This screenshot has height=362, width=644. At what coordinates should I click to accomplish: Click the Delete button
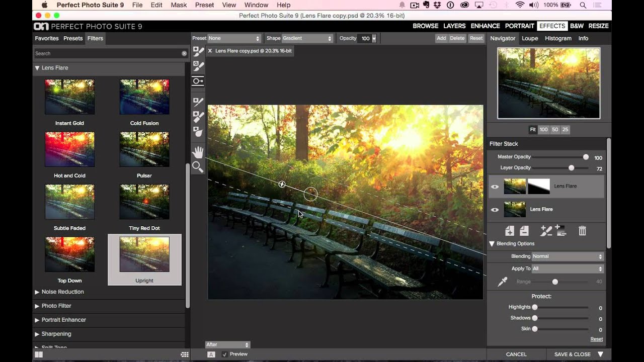[x=457, y=38]
